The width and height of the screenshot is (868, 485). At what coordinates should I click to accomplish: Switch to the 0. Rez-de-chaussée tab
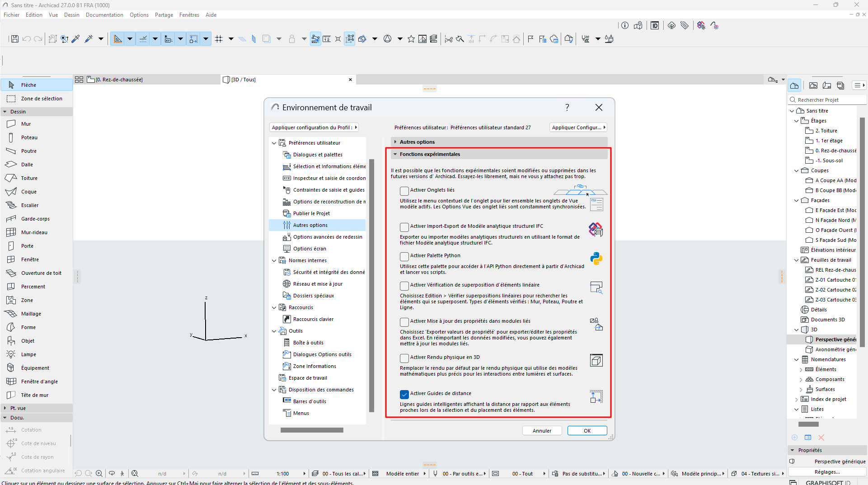click(120, 80)
